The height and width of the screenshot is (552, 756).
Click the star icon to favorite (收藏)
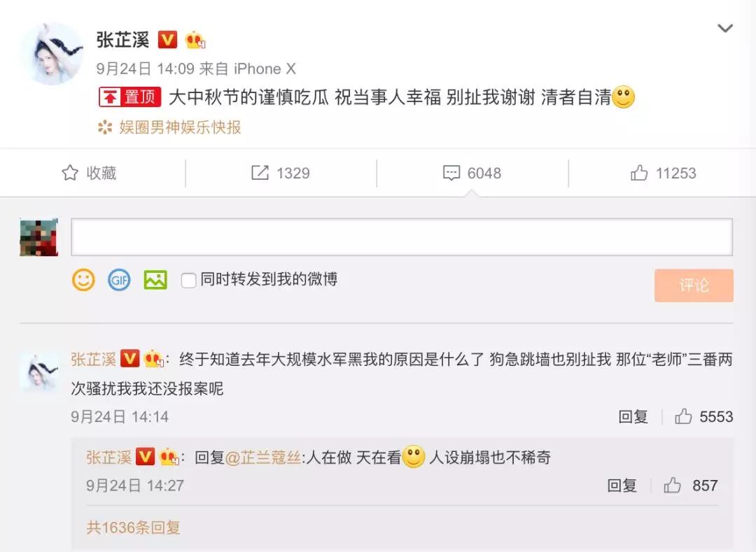71,173
